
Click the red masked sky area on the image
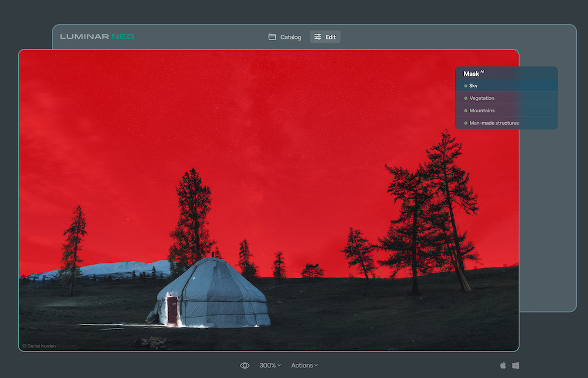tap(235, 118)
